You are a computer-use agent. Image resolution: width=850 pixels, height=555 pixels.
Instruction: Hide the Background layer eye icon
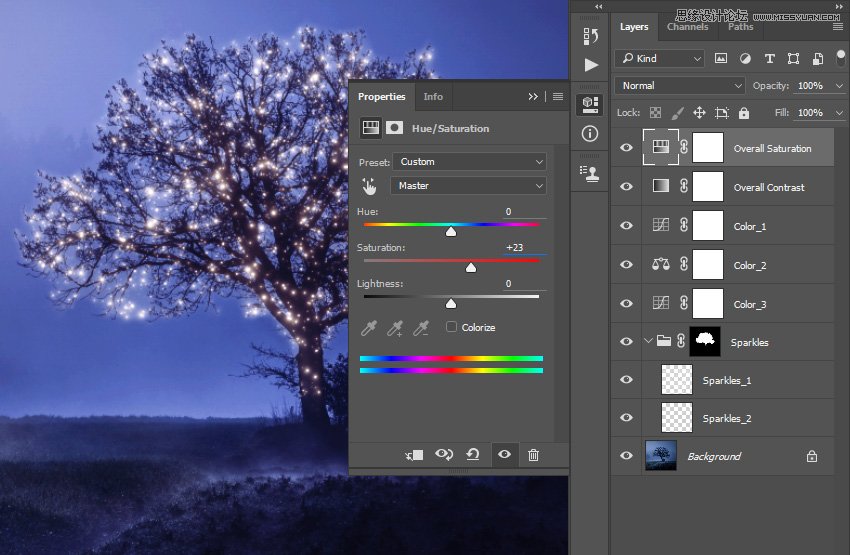[626, 456]
